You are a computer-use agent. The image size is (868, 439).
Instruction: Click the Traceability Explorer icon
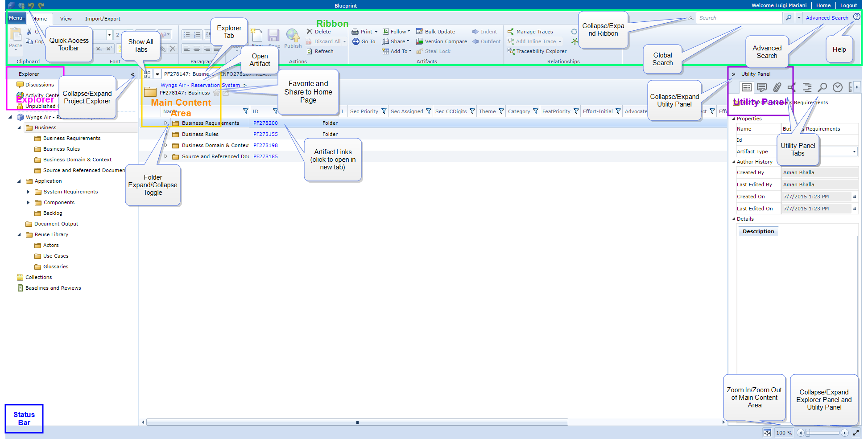511,51
